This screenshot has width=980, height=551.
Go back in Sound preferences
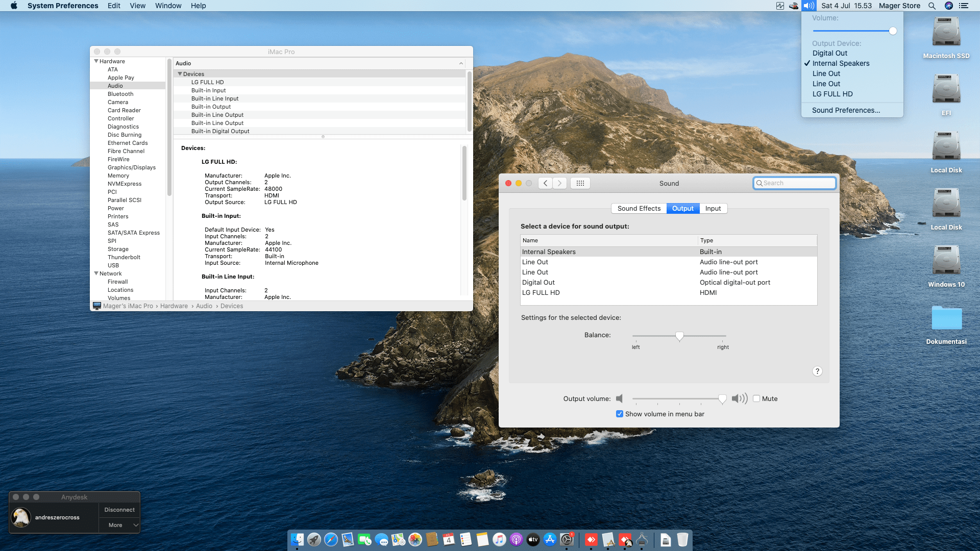point(545,183)
